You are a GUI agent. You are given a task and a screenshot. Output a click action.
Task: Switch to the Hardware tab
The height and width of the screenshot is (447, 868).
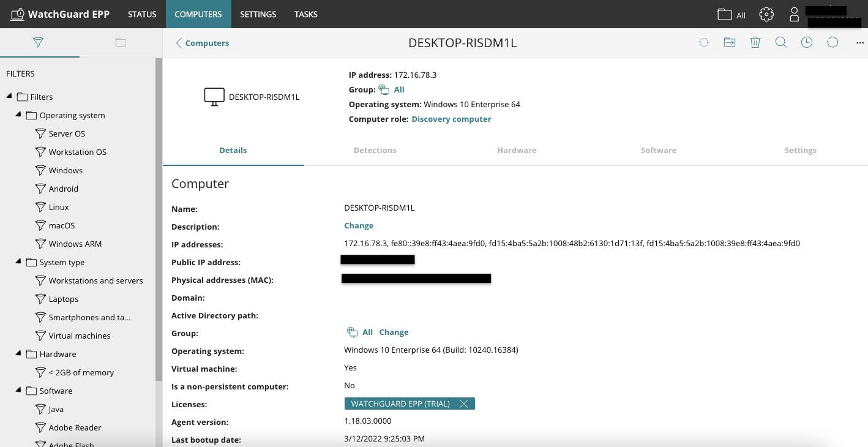(x=517, y=150)
